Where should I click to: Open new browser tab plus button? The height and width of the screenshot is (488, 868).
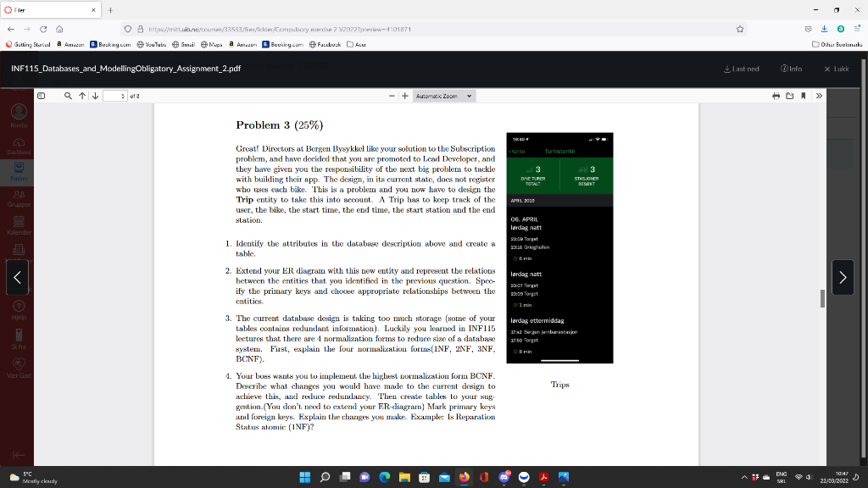[111, 10]
